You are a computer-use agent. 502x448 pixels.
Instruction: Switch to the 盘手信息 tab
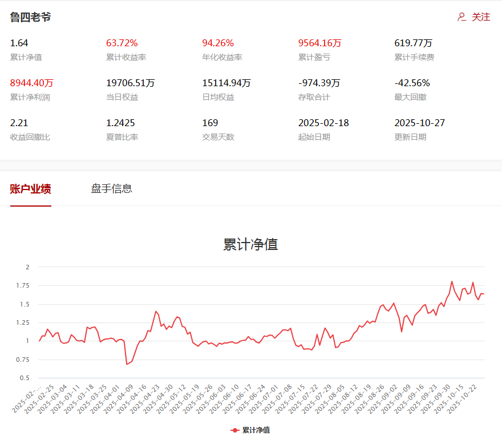tap(112, 188)
